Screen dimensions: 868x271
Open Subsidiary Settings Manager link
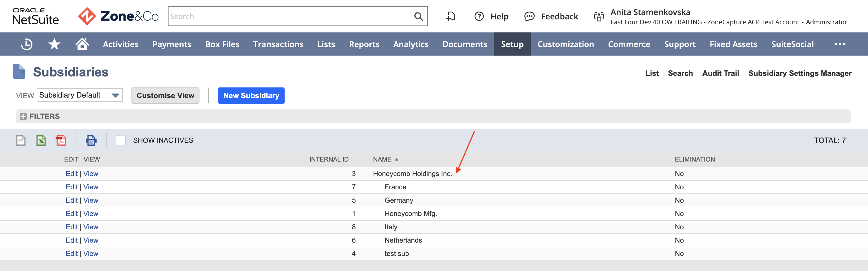800,73
